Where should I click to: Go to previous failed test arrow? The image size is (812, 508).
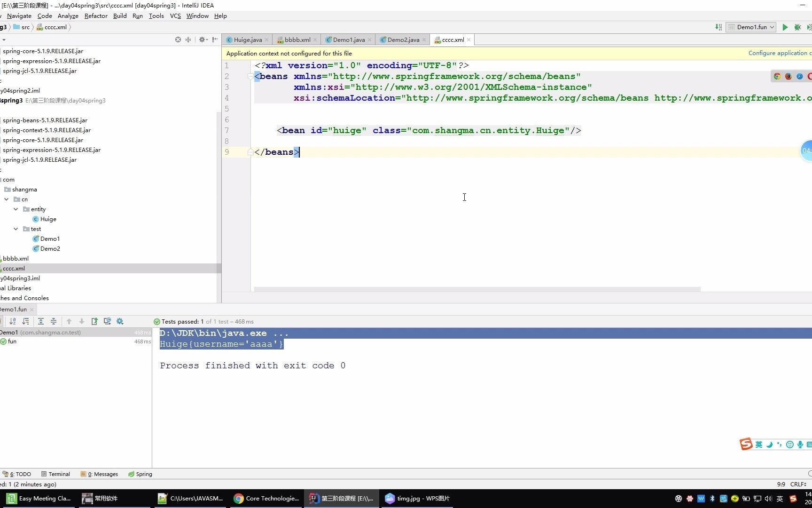69,321
